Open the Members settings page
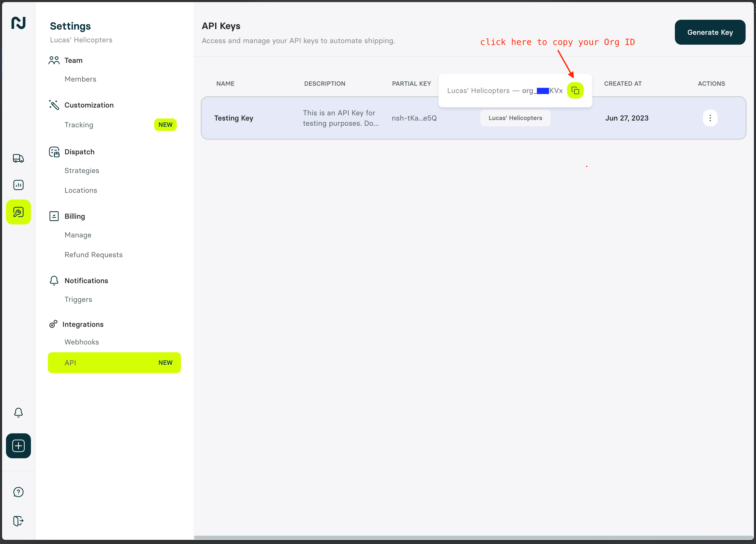756x544 pixels. (x=80, y=79)
